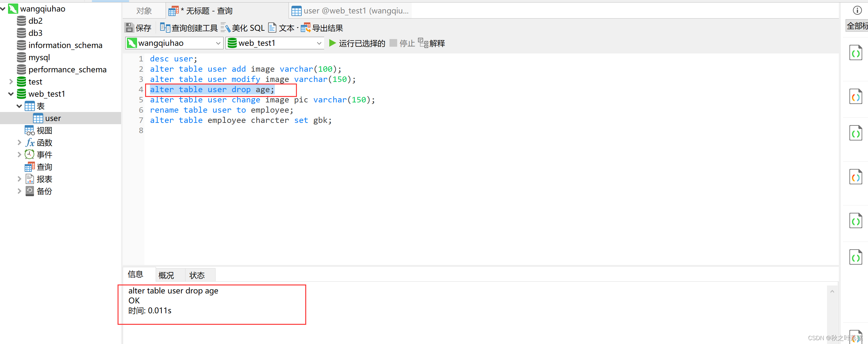
Task: Collapse the web_test1 database arrow
Action: pyautogui.click(x=11, y=93)
